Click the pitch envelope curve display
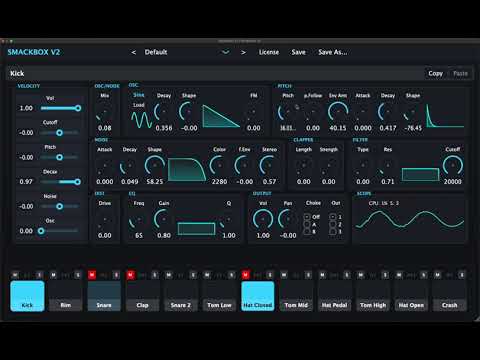 [445, 116]
